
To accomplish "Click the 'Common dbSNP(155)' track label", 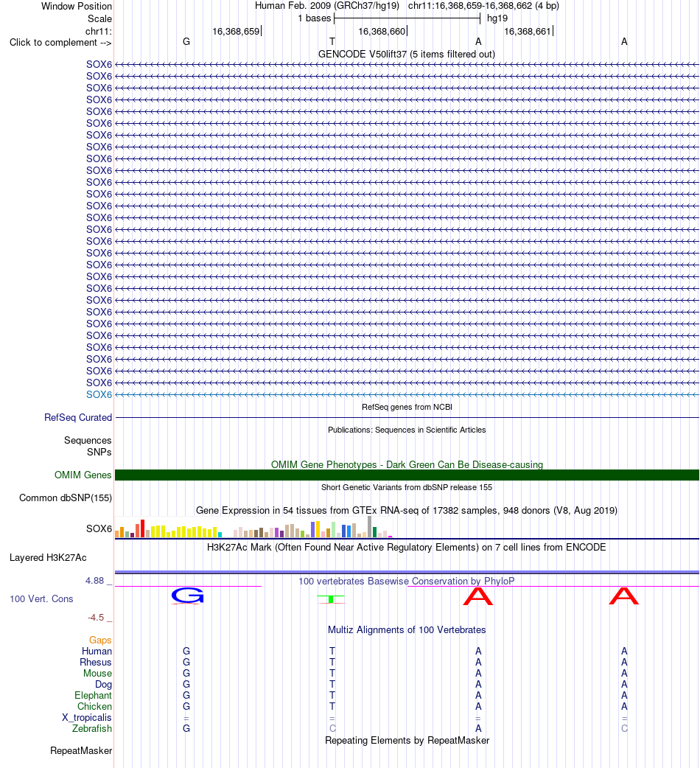I will [66, 498].
